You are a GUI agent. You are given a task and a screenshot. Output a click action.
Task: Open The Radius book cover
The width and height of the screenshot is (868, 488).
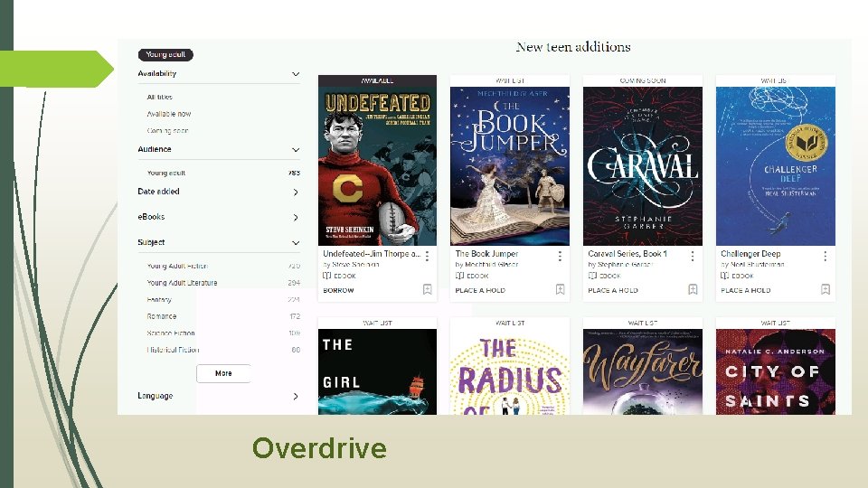coord(510,371)
